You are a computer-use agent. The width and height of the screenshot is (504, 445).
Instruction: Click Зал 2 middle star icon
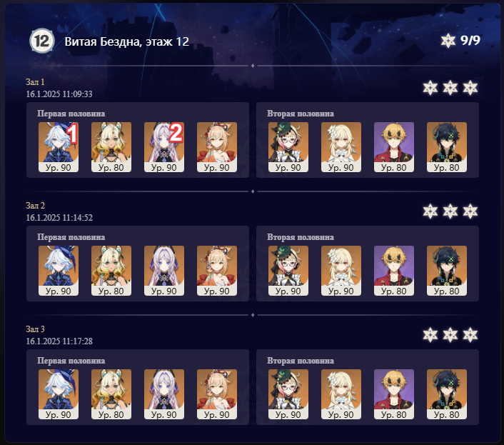pyautogui.click(x=450, y=211)
